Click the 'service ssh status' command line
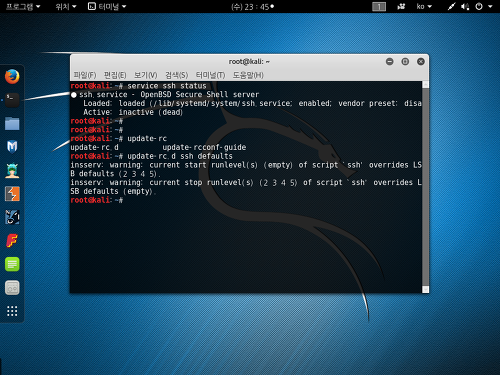The height and width of the screenshot is (375, 500). [x=167, y=86]
